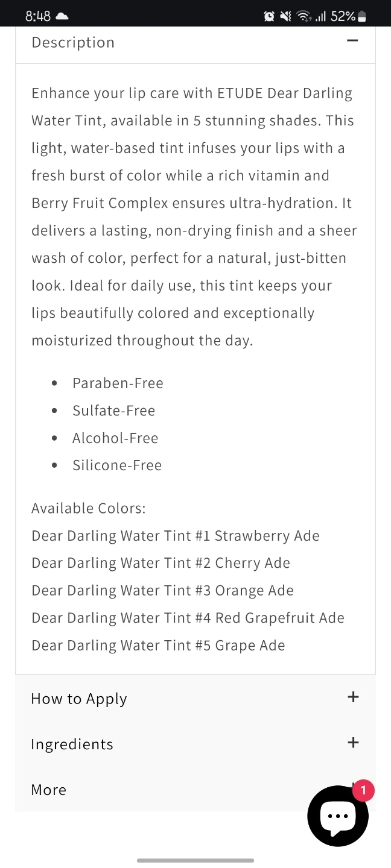Tap the battery icon
391x868 pixels.
(x=362, y=16)
